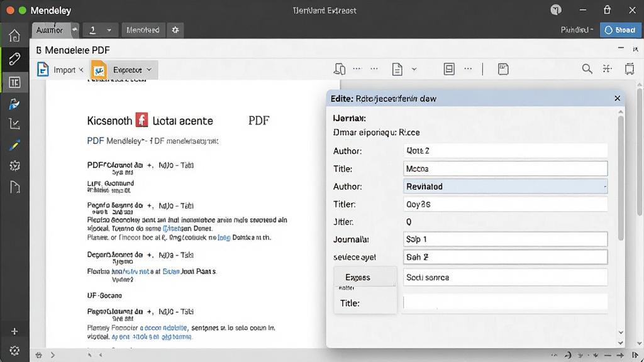The width and height of the screenshot is (644, 362).
Task: Click the 'acoon nobiliie' link
Action: coord(164,327)
